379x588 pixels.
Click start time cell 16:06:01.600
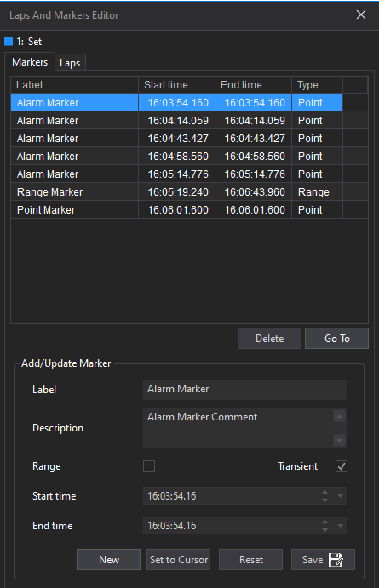(177, 210)
